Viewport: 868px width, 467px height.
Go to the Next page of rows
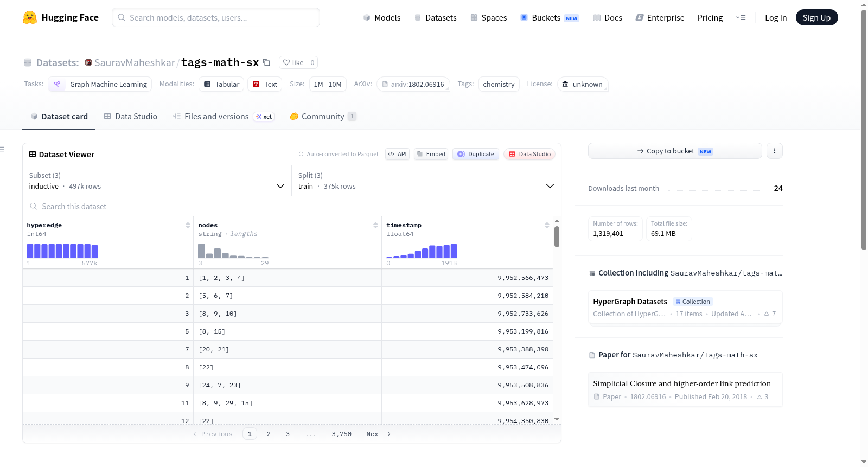379,434
